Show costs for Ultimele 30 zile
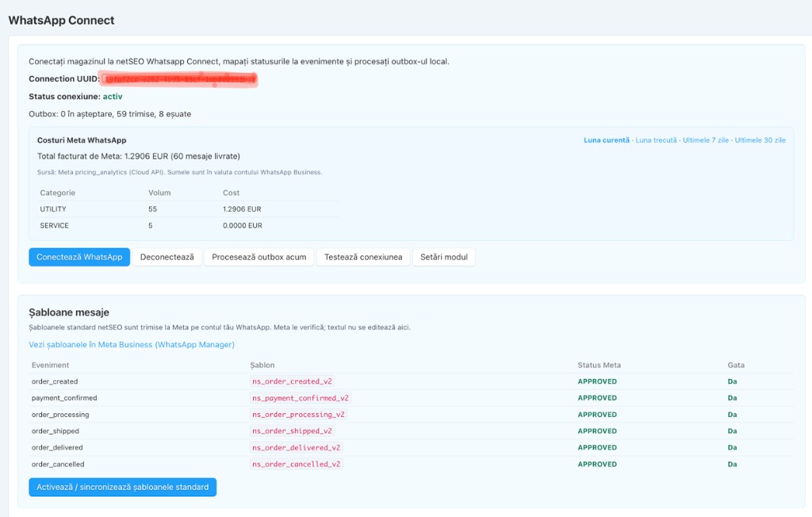The height and width of the screenshot is (517, 812). 760,140
